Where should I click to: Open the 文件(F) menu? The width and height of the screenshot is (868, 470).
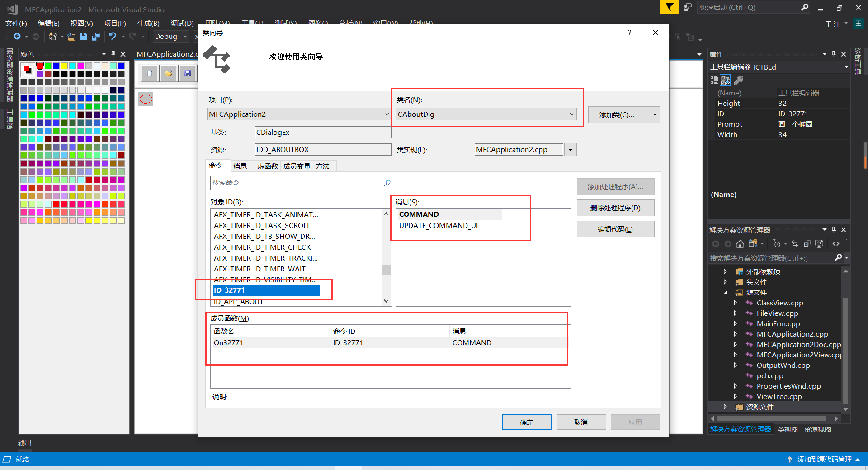point(16,23)
